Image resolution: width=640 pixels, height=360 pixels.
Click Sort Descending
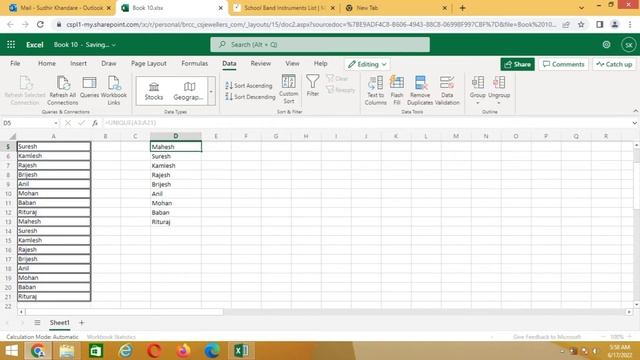[x=250, y=97]
